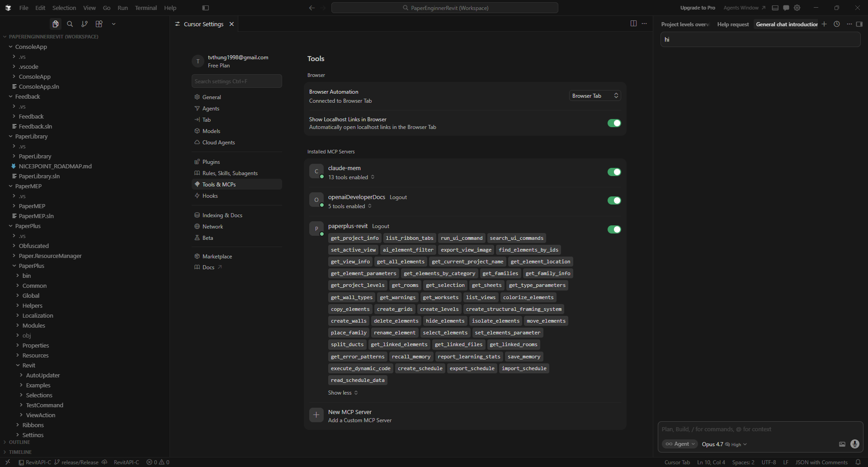
Task: Open the Extensions icon in sidebar
Action: (x=99, y=24)
